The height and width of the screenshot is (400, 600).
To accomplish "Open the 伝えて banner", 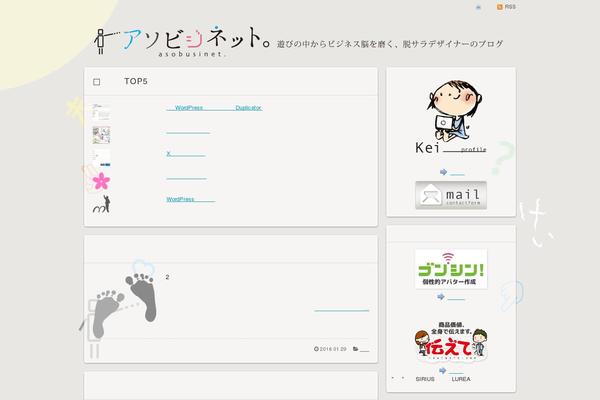I will tap(451, 342).
